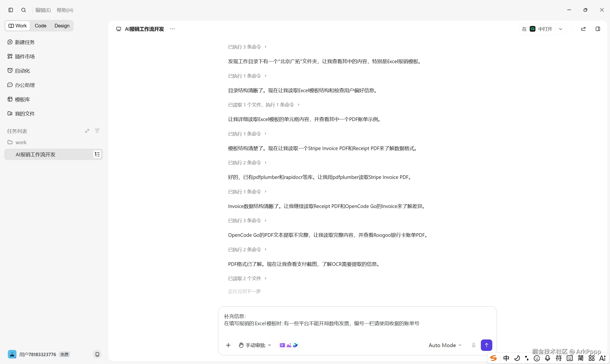Viewport: 610px width, 364px height.
Task: Switch to the Work tab
Action: [17, 26]
